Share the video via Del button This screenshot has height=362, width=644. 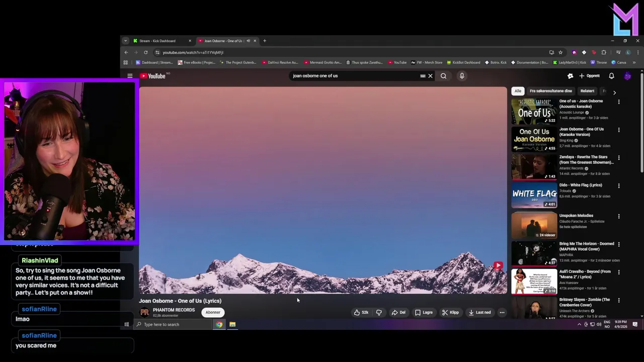tap(398, 312)
